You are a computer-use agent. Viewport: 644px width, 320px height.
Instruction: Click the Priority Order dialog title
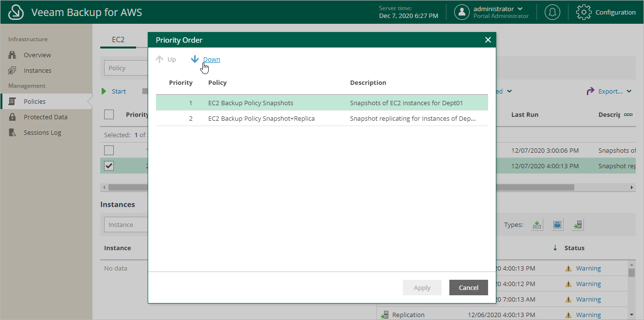click(179, 40)
